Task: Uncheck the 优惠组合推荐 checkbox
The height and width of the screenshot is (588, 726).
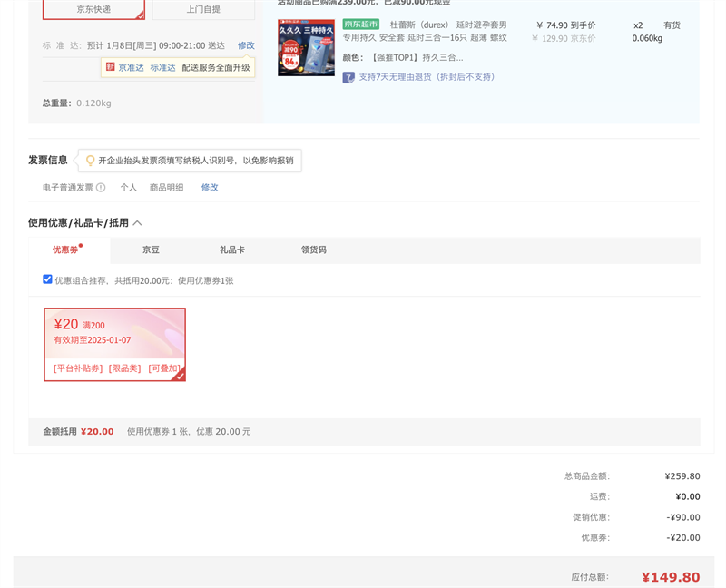Action: point(47,279)
